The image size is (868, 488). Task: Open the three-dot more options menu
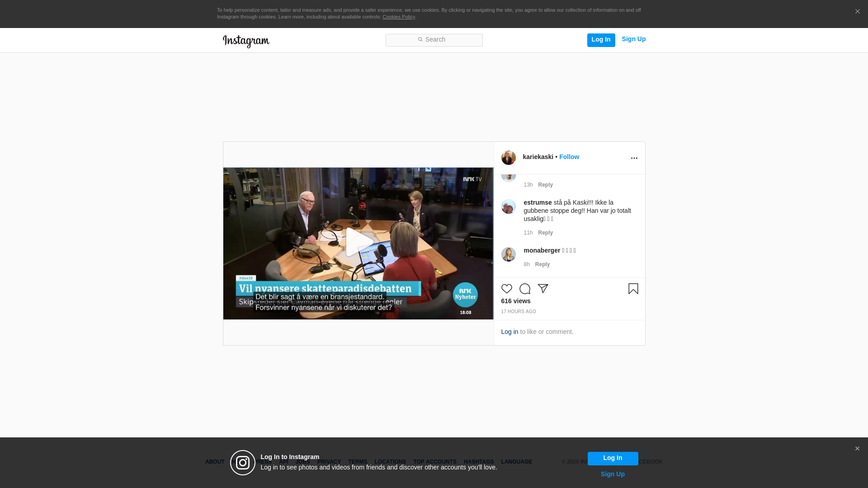point(634,158)
